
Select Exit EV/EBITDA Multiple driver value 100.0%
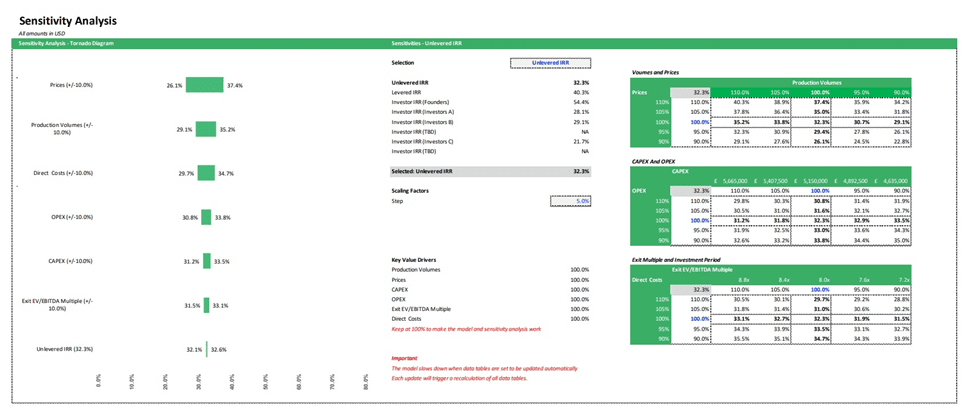[x=580, y=309]
